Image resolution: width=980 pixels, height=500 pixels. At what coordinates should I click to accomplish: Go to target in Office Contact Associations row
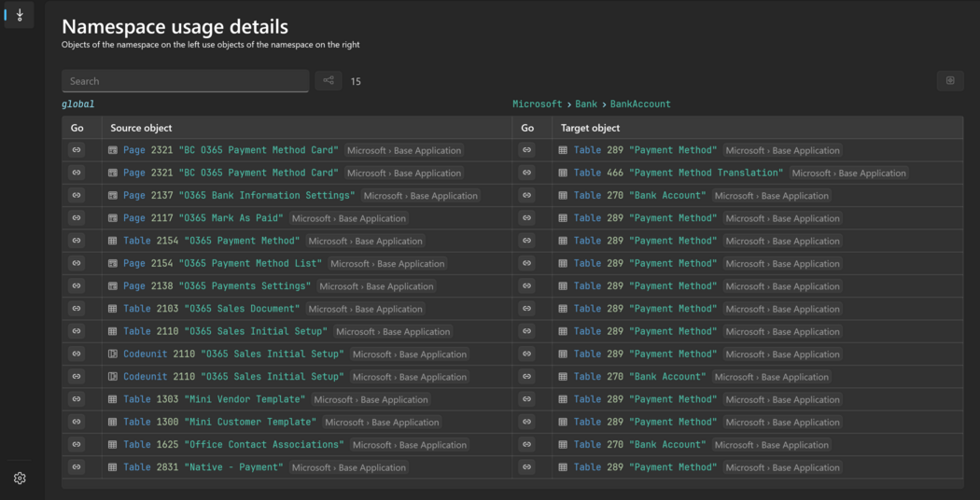coord(527,444)
